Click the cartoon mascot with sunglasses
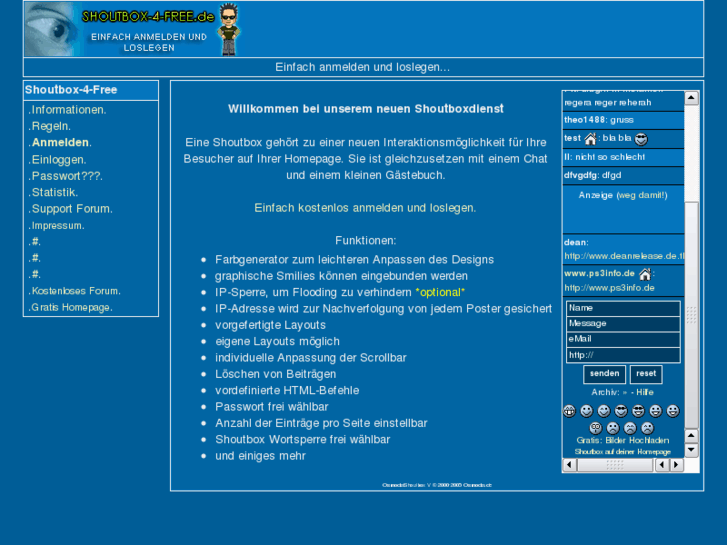This screenshot has height=545, width=727. coord(229,29)
